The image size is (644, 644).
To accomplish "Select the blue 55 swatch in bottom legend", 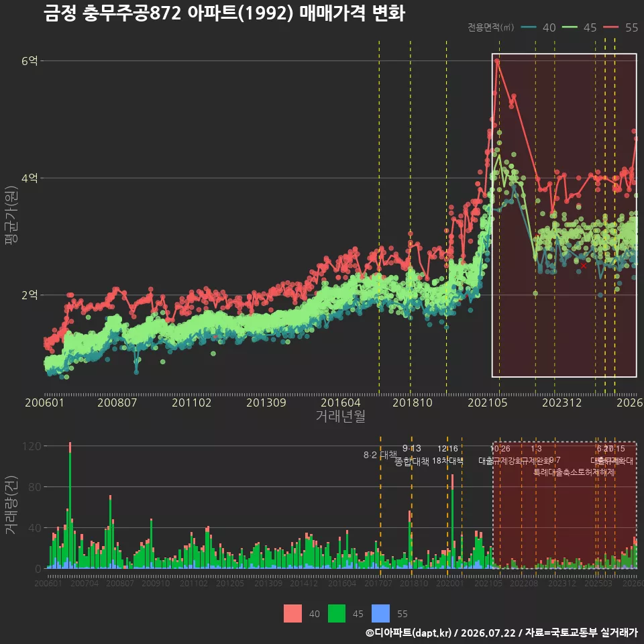I will [380, 614].
